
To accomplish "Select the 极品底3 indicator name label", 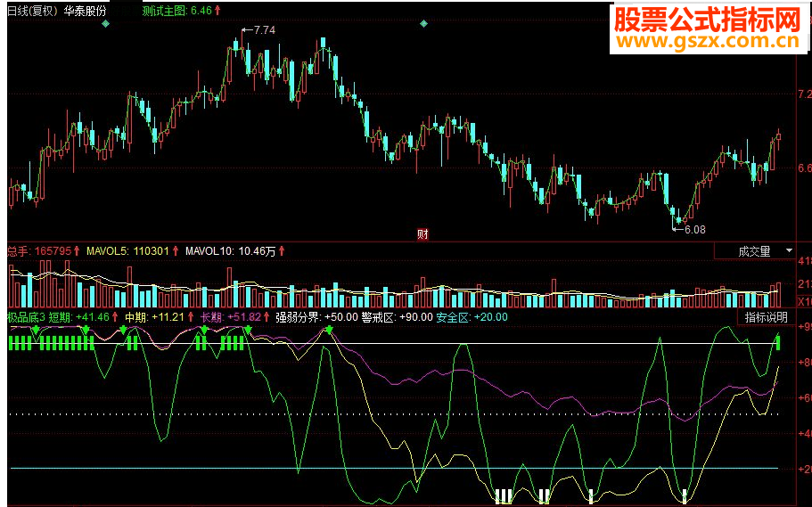I will (x=27, y=317).
